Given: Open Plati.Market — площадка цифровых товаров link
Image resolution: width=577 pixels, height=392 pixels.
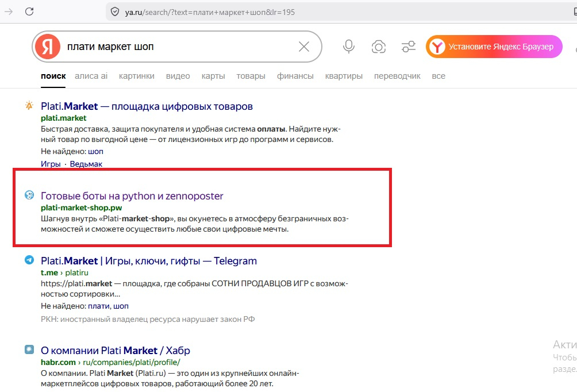Looking at the screenshot, I should tap(147, 106).
